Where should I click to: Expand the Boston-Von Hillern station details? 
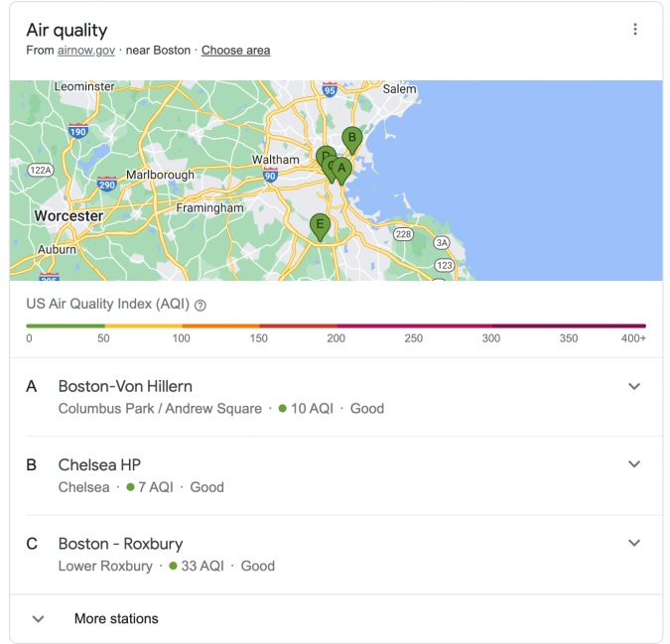click(x=634, y=386)
